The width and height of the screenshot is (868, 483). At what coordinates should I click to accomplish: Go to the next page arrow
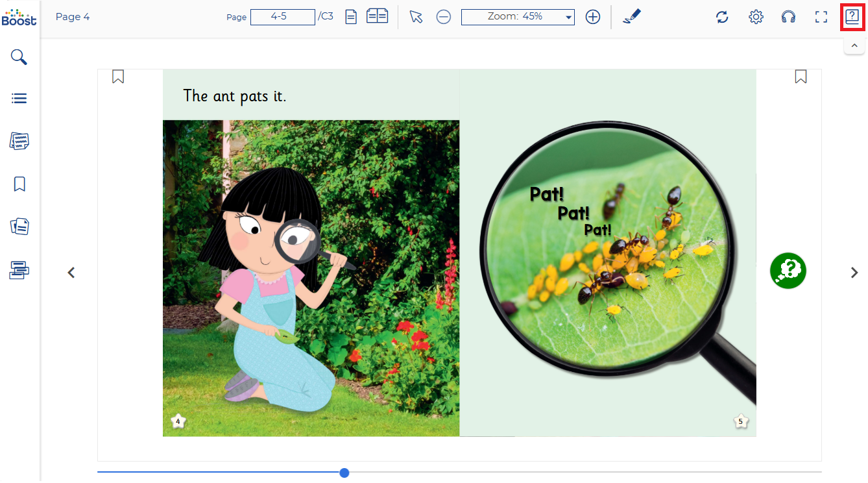point(854,273)
